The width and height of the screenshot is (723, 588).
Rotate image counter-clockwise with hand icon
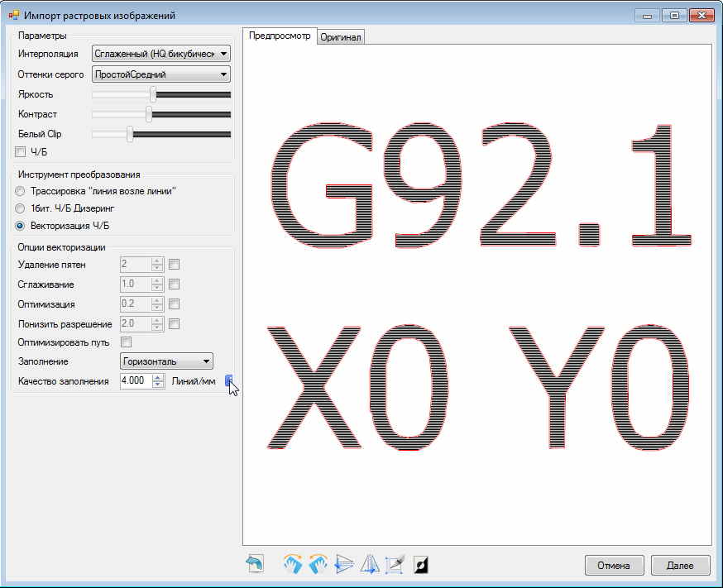tap(318, 565)
